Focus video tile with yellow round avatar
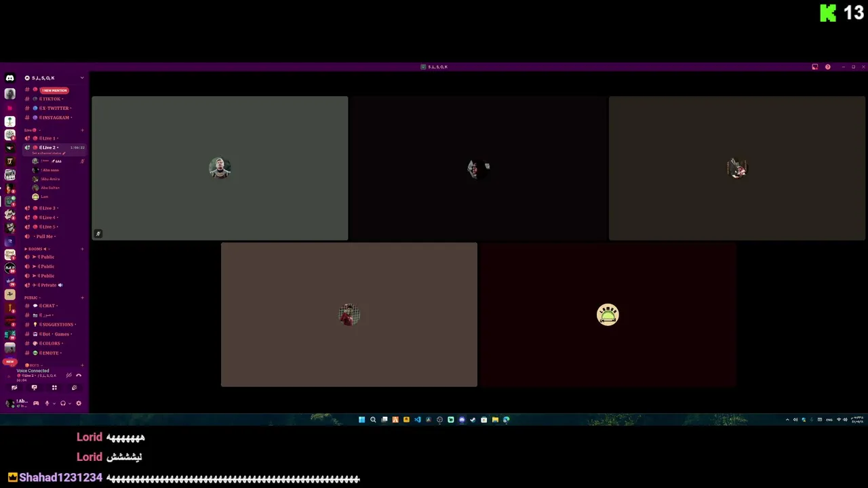Viewport: 868px width, 488px height. pyautogui.click(x=608, y=315)
